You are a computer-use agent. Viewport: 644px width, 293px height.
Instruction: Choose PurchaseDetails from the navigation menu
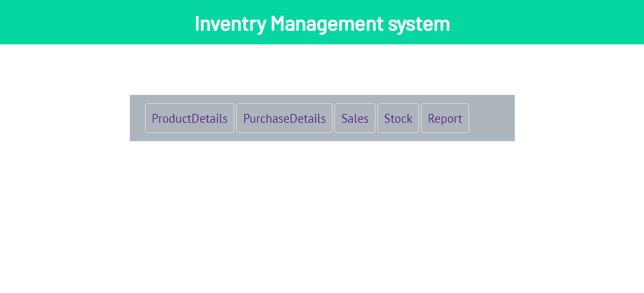click(284, 118)
